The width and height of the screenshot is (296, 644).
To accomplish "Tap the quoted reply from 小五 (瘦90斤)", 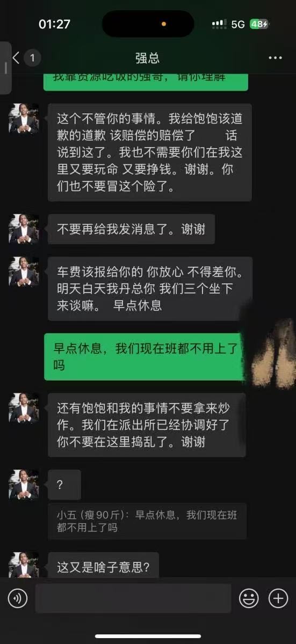I will coord(147,521).
